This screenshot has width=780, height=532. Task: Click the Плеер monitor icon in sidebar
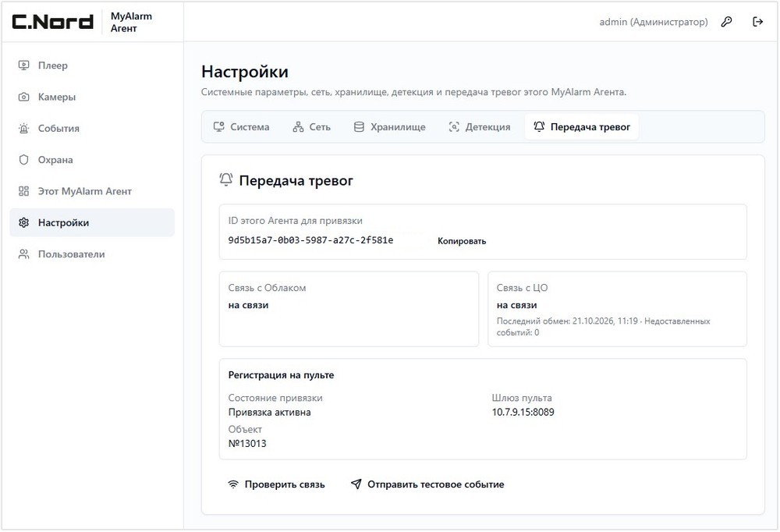click(24, 66)
